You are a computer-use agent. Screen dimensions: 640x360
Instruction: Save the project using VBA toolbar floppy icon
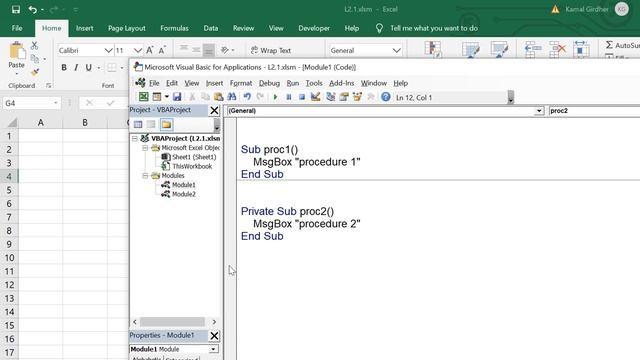(177, 97)
